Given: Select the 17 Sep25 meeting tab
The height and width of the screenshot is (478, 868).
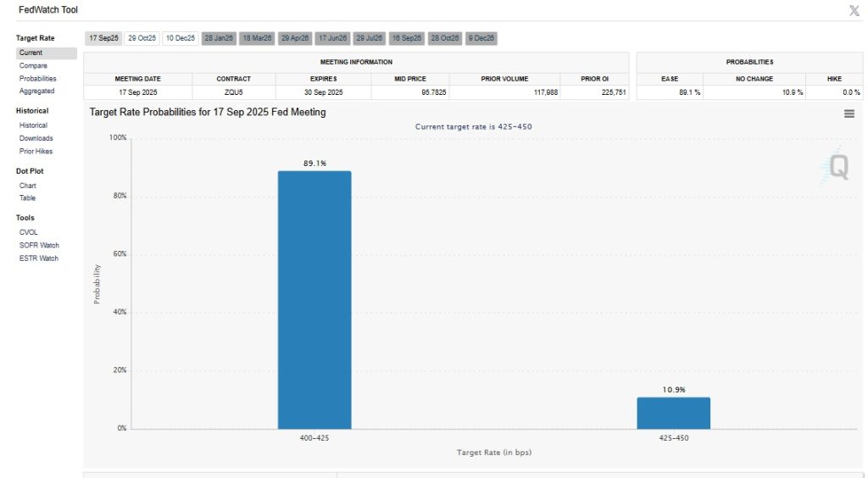Looking at the screenshot, I should pos(103,38).
